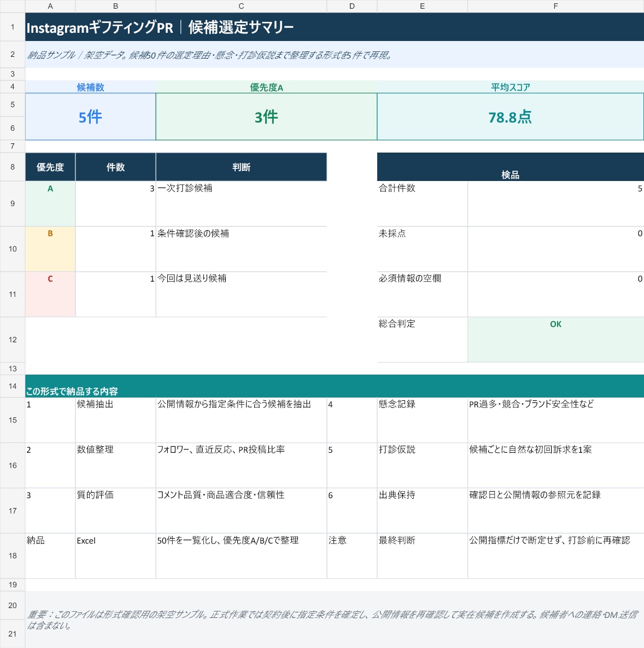
Task: Click the コメント品質・商品適合度・信頼性 cell
Action: click(x=241, y=511)
